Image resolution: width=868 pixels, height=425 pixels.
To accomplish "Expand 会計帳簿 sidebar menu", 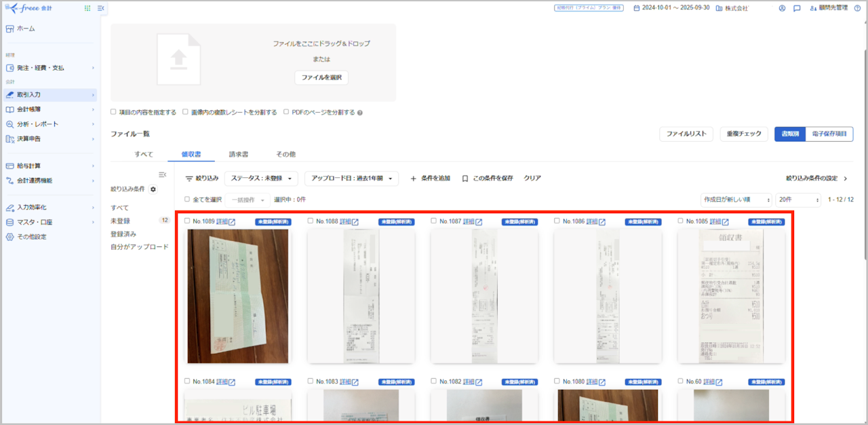I will (49, 109).
